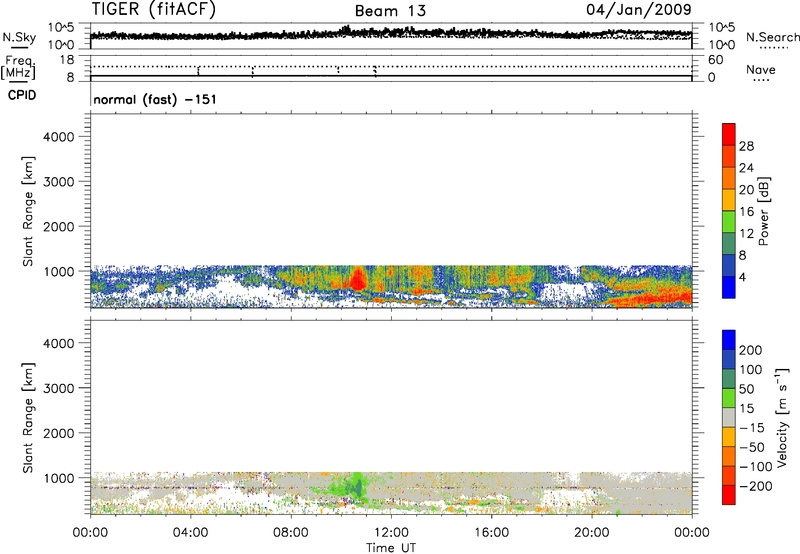Click the 'Power [dB]' colorbar label

[x=763, y=211]
